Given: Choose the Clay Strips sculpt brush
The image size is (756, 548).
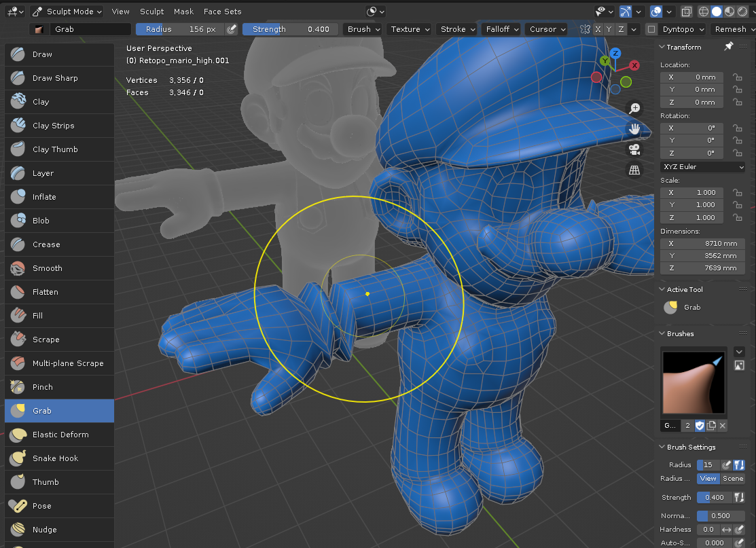Looking at the screenshot, I should pos(54,126).
